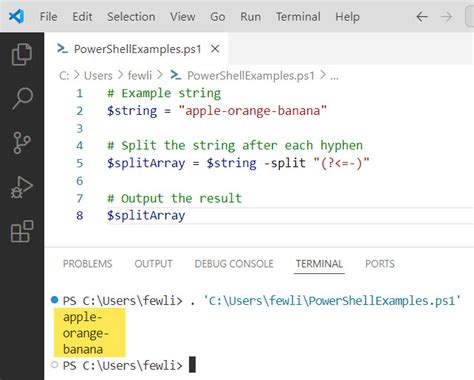The height and width of the screenshot is (380, 474).
Task: Switch to the OUTPUT panel tab
Action: tap(153, 264)
